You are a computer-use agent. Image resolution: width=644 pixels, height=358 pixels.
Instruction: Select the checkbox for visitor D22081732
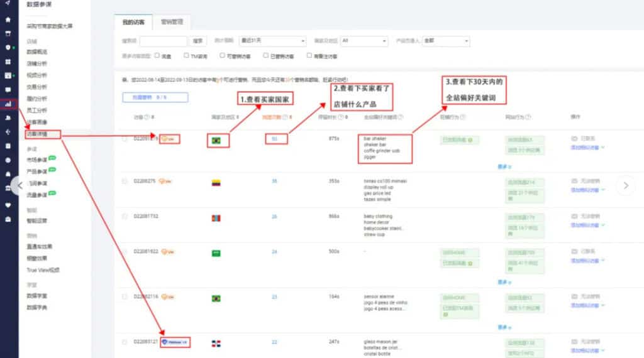[x=125, y=216]
